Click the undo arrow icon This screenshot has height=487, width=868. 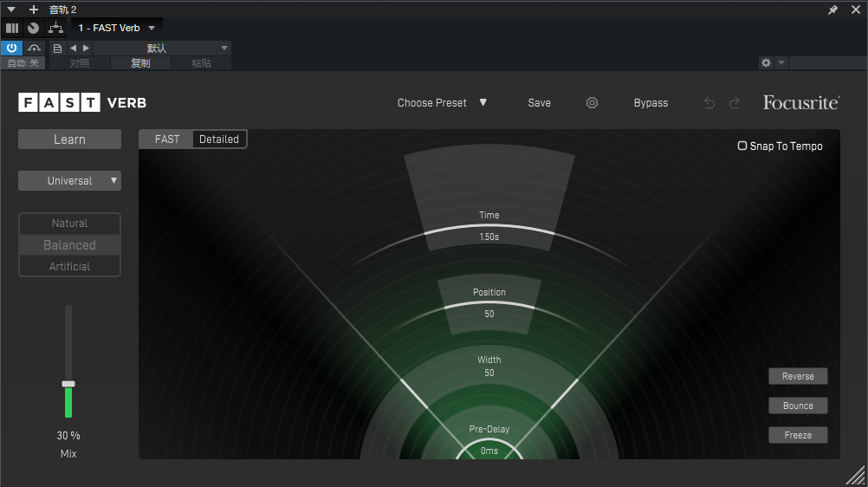click(709, 103)
